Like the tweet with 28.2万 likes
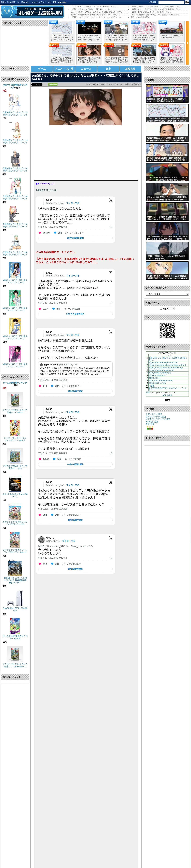 tap(40, 233)
